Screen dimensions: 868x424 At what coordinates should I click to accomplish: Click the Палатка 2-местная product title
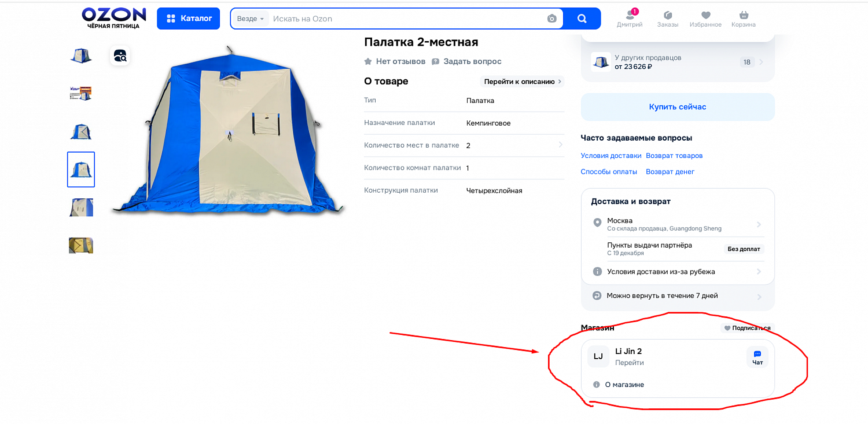(421, 42)
